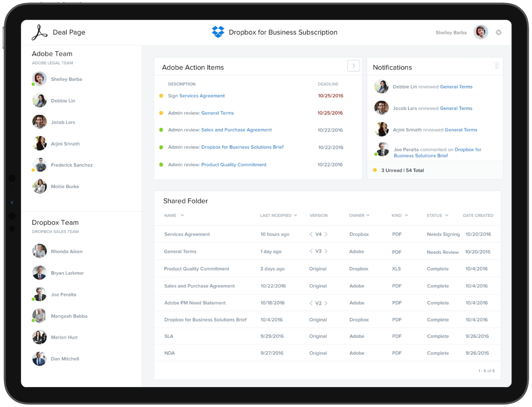Select Mangesh Babba's avatar in Dropbox Team

click(x=39, y=316)
